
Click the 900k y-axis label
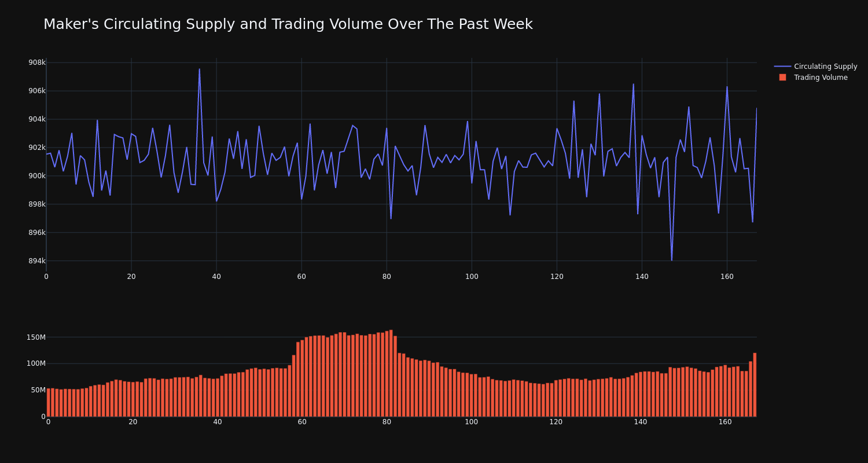(37, 176)
